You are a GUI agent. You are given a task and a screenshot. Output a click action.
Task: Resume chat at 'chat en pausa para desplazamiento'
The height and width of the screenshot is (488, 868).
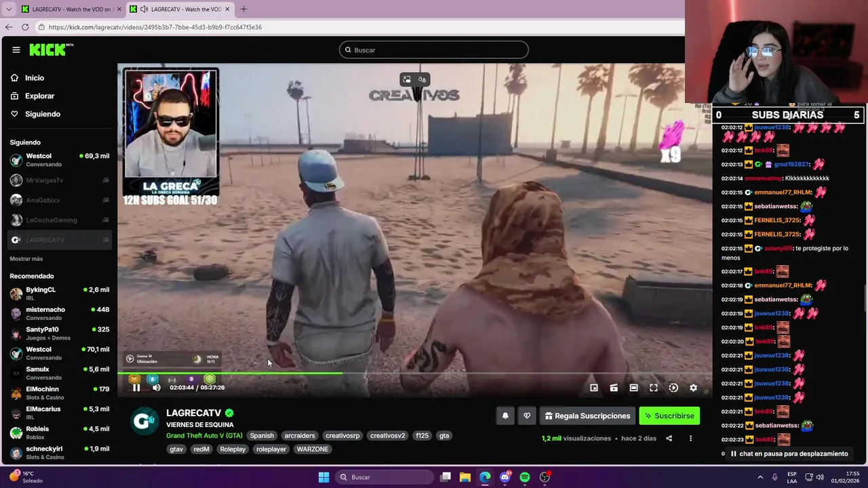coord(789,453)
